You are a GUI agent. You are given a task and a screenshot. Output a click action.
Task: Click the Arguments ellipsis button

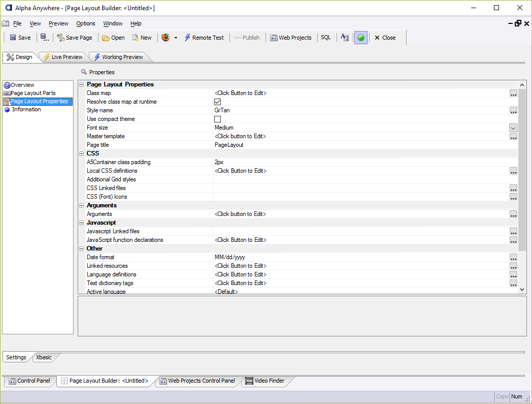(513, 214)
